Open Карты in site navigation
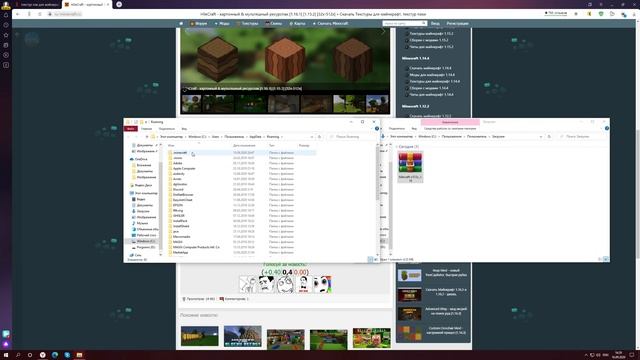The image size is (640, 360). click(x=297, y=24)
